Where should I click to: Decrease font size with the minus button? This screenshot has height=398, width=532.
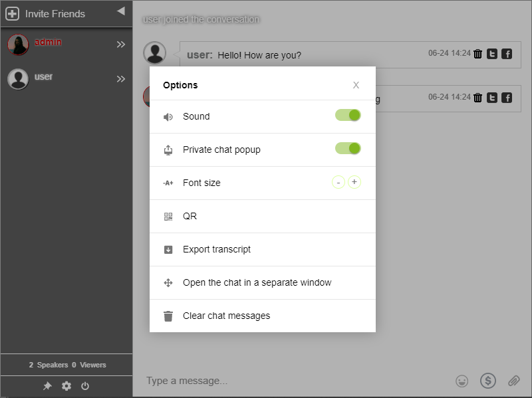click(x=338, y=182)
